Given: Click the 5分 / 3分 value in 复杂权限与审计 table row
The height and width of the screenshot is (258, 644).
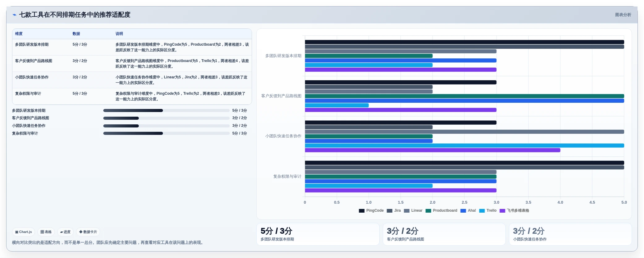Looking at the screenshot, I should point(80,94).
